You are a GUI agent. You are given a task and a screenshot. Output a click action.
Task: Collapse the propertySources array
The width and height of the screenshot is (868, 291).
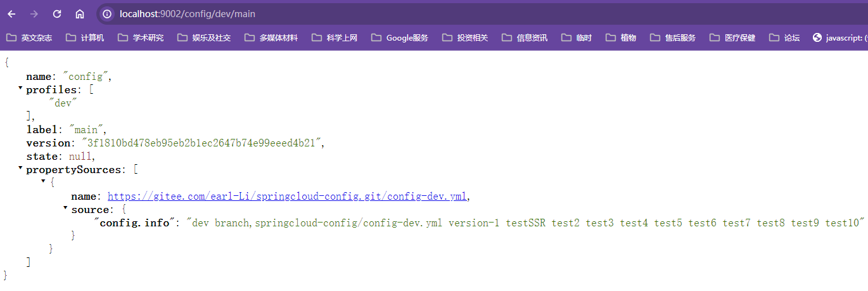(x=20, y=169)
